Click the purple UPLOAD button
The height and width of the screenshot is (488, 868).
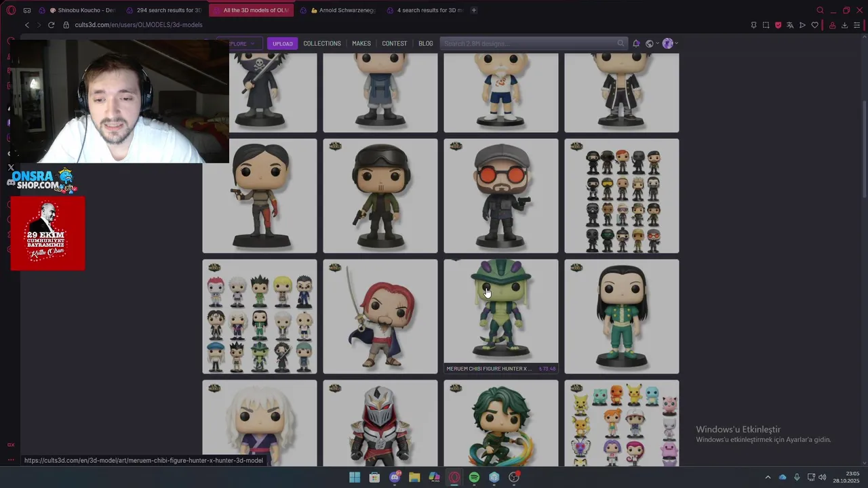point(283,43)
